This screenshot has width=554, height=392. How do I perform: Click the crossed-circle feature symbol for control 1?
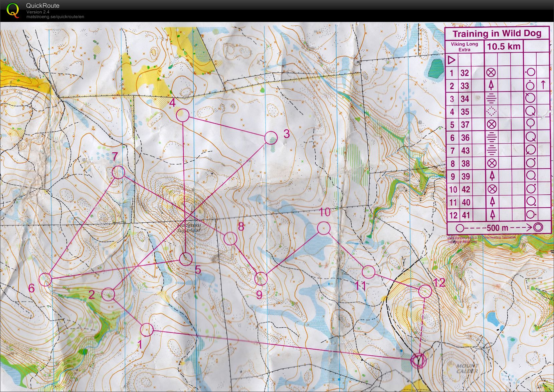click(x=491, y=73)
